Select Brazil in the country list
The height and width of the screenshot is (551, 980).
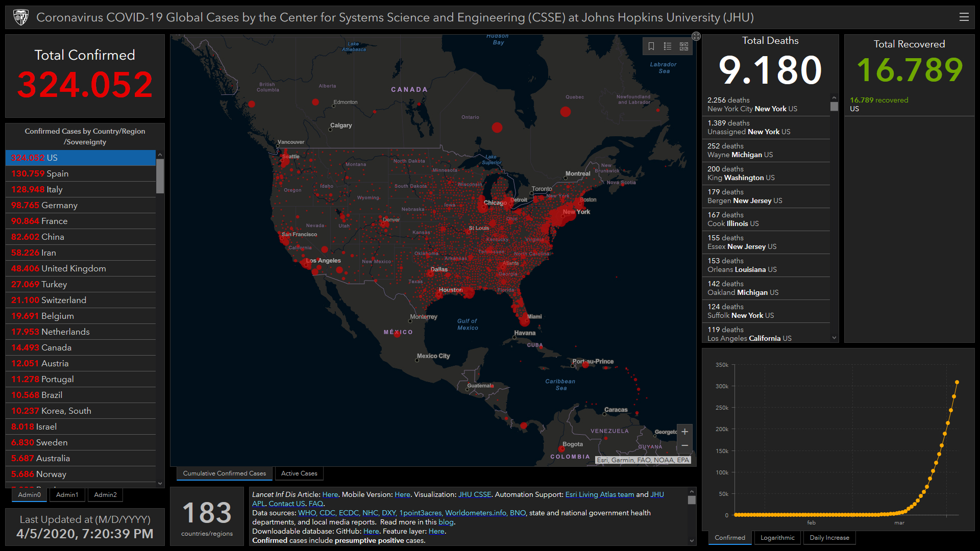[81, 395]
